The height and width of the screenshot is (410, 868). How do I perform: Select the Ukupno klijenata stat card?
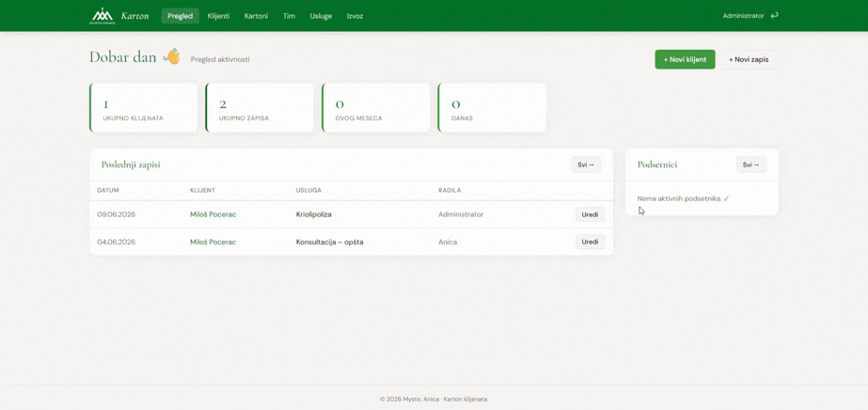click(x=143, y=108)
